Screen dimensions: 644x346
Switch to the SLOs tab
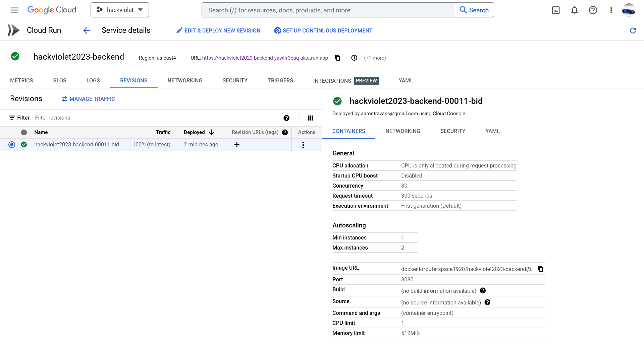pos(60,80)
